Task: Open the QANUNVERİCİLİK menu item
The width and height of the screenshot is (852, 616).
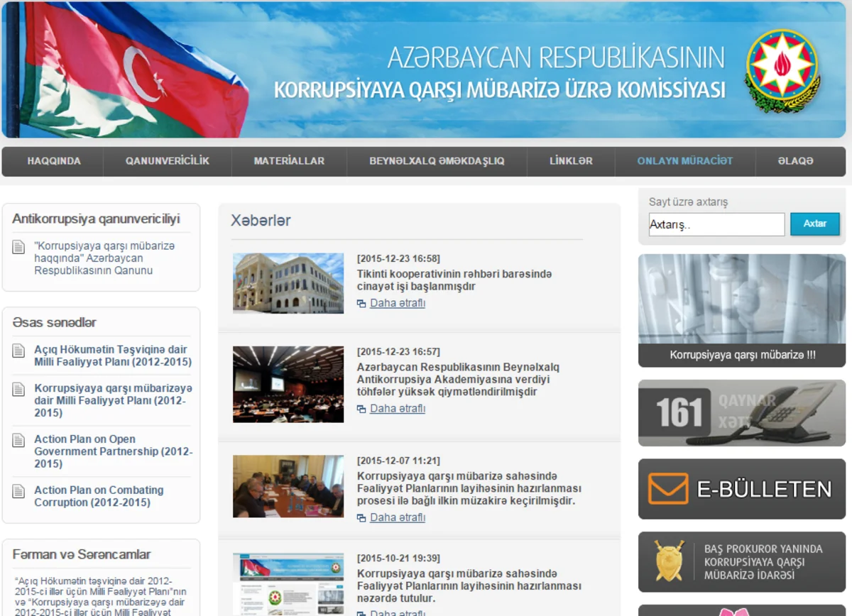Action: coord(168,161)
